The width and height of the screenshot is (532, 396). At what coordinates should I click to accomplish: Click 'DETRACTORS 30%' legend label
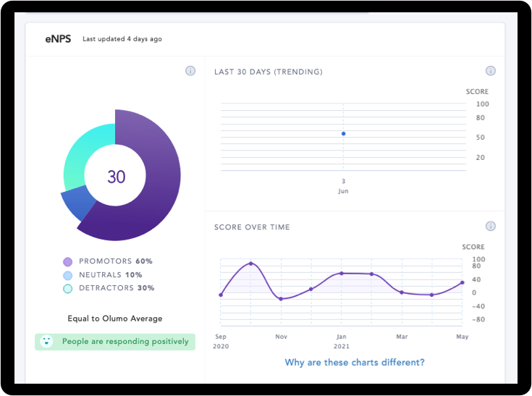(x=117, y=288)
